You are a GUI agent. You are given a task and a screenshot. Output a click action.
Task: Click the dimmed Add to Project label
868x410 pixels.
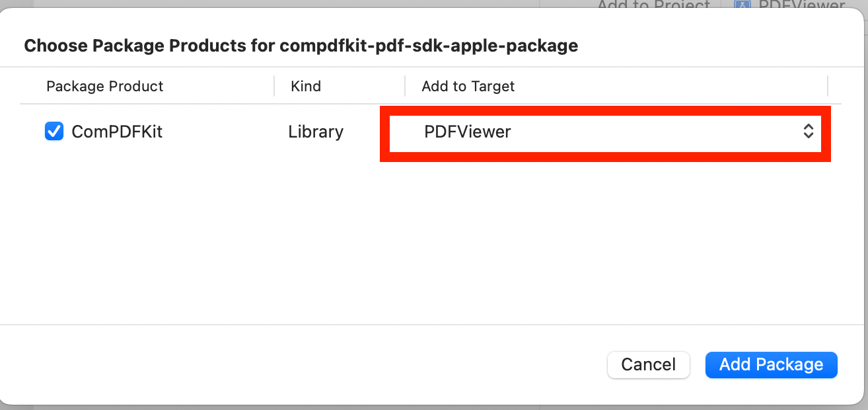tap(653, 5)
